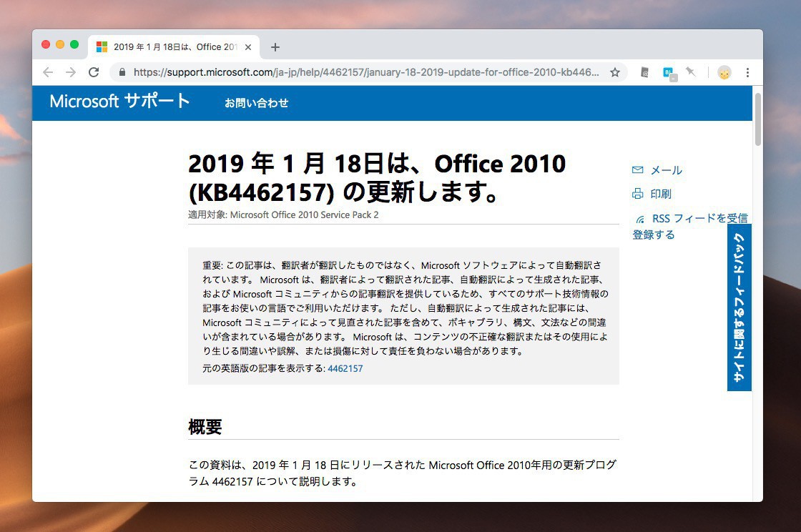Click the printer icon
Image resolution: width=801 pixels, height=532 pixels.
click(x=637, y=194)
